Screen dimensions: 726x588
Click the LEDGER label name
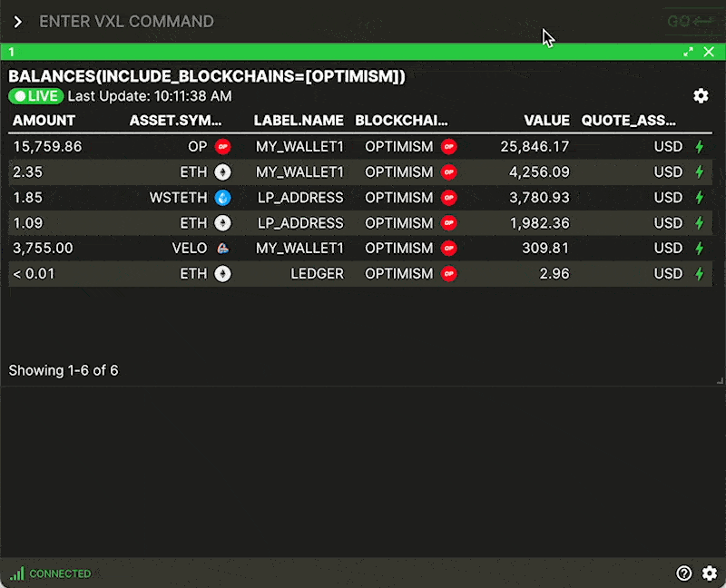pos(317,274)
